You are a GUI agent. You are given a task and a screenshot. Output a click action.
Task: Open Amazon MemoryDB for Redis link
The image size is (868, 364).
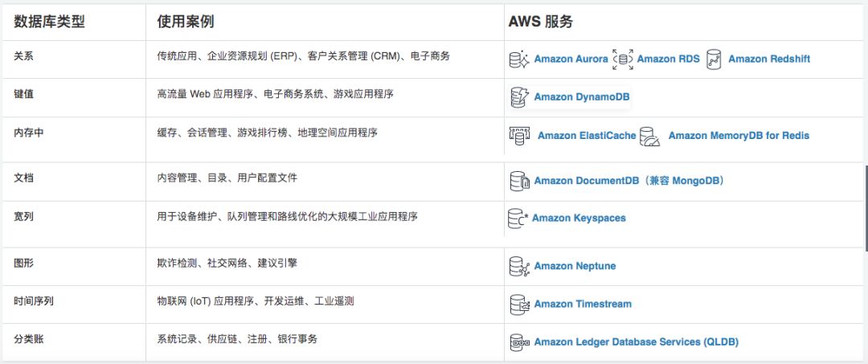tap(739, 136)
